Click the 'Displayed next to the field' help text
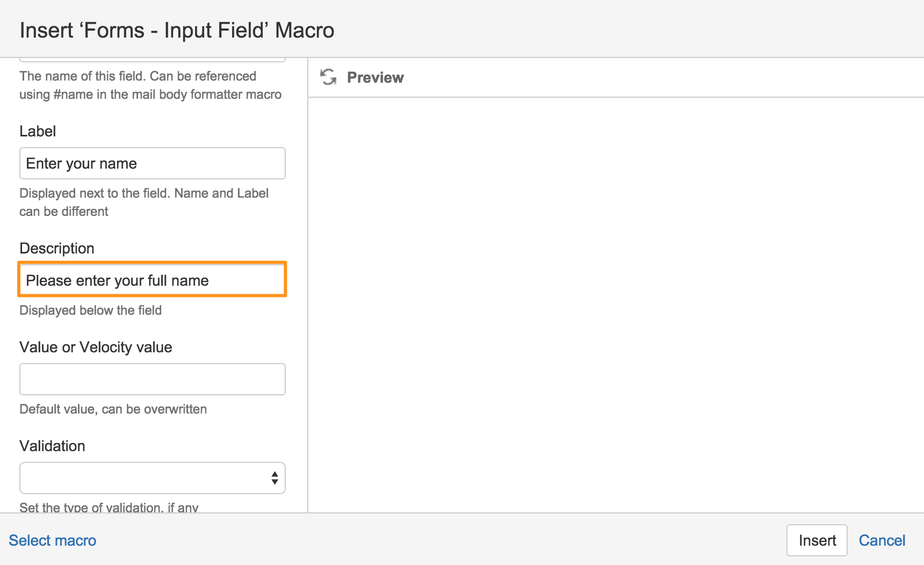 [x=144, y=202]
